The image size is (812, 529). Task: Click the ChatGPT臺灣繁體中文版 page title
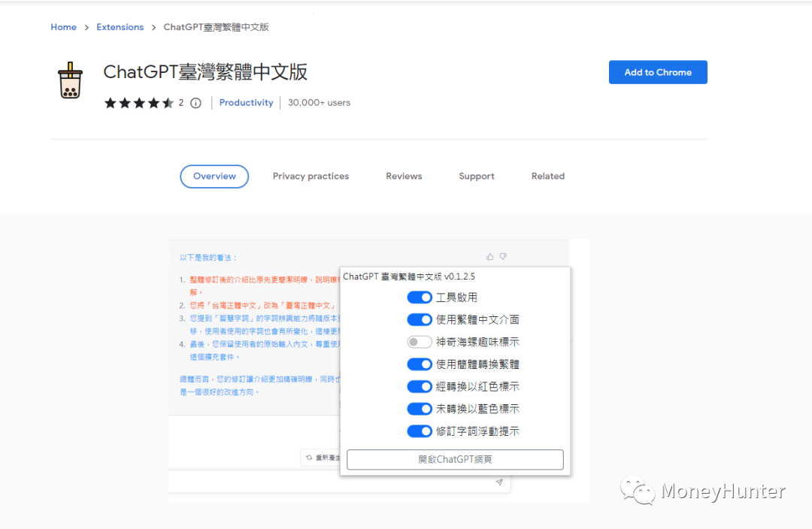[x=205, y=72]
